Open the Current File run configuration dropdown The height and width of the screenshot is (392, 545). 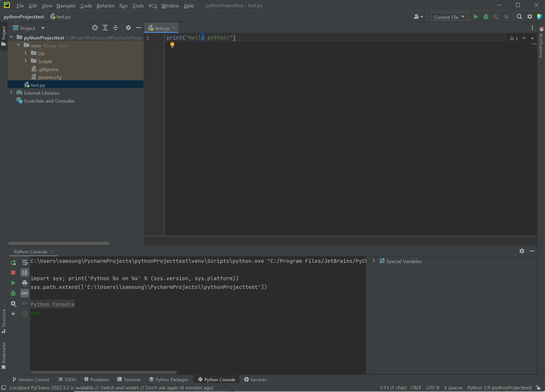tap(449, 17)
